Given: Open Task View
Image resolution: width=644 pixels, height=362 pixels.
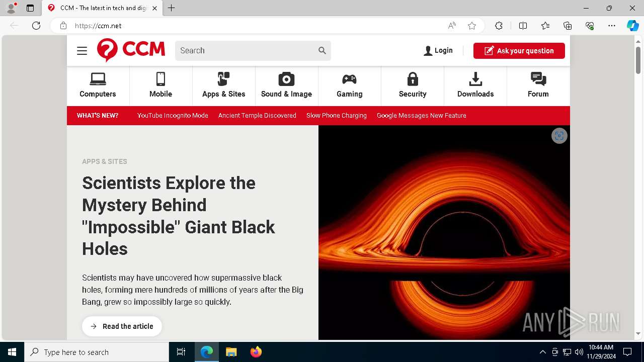Looking at the screenshot, I should tap(181, 352).
